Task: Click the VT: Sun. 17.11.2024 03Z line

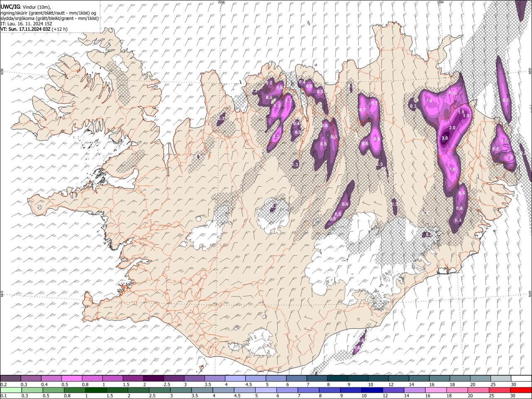Action: point(34,29)
